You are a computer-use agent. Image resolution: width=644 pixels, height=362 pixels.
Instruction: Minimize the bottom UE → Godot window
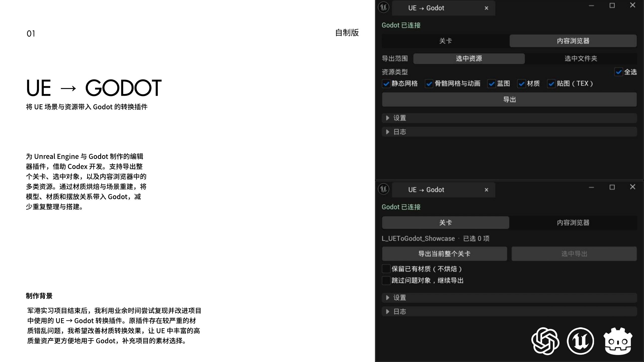click(591, 187)
